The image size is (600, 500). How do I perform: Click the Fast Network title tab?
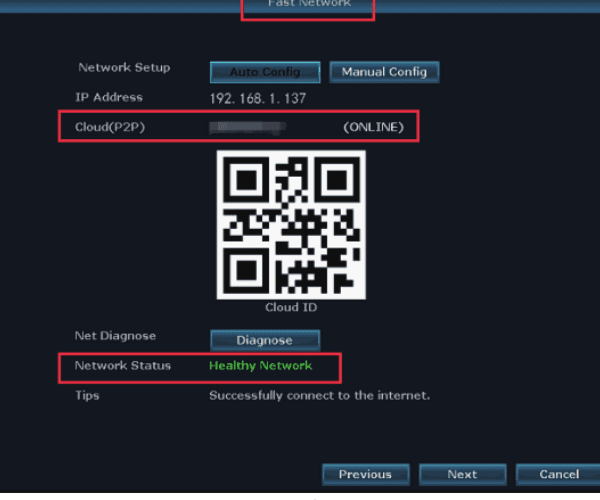coord(308,5)
